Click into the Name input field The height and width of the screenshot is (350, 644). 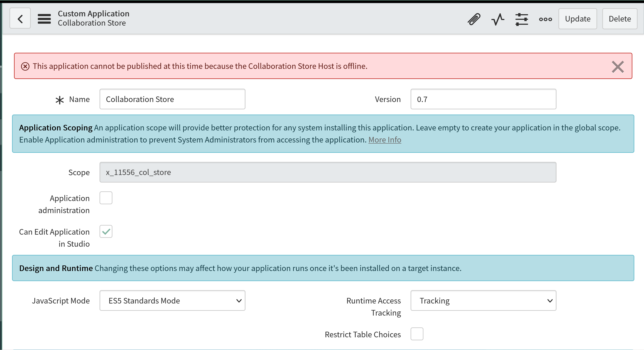click(172, 99)
